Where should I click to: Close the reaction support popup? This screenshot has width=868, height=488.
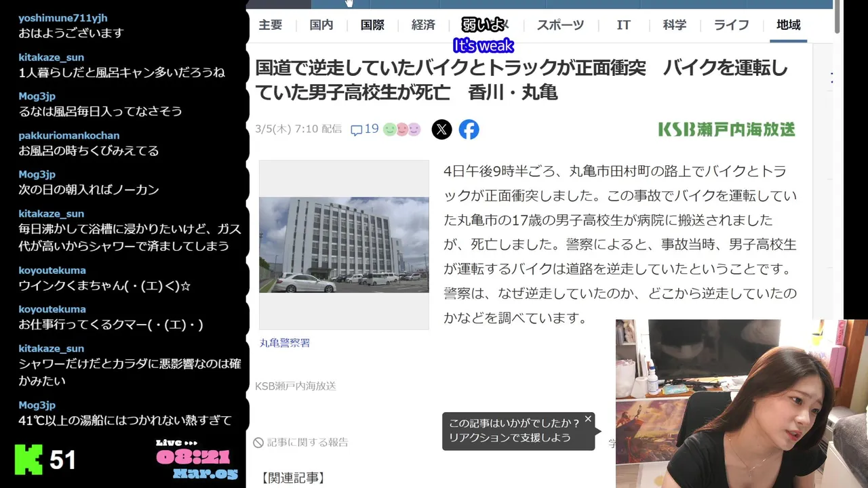point(588,419)
